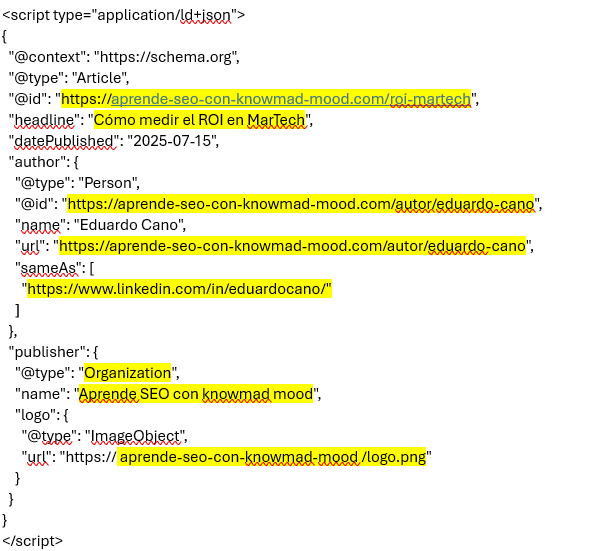Click the "publisher": { line
This screenshot has width=615, height=551.
[x=53, y=352]
